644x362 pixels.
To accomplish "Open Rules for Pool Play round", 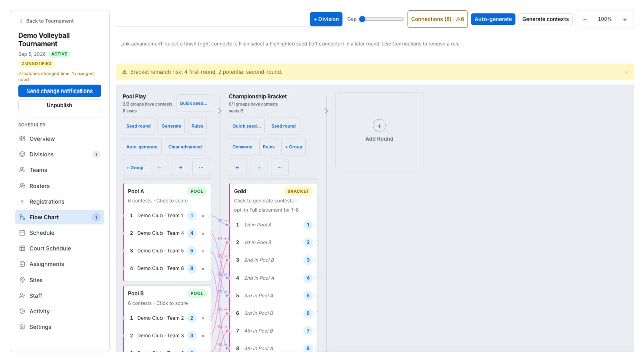I will pos(197,126).
